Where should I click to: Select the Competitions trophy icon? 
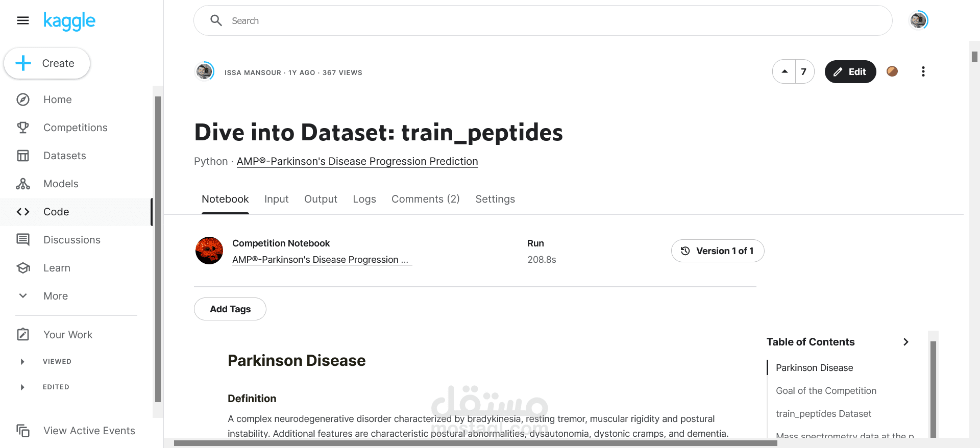point(23,127)
